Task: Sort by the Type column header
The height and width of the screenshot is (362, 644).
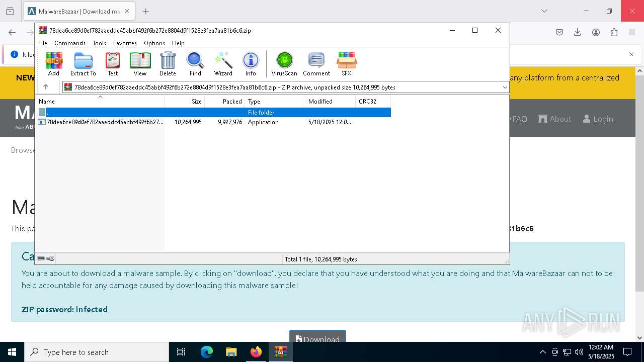Action: (x=275, y=101)
